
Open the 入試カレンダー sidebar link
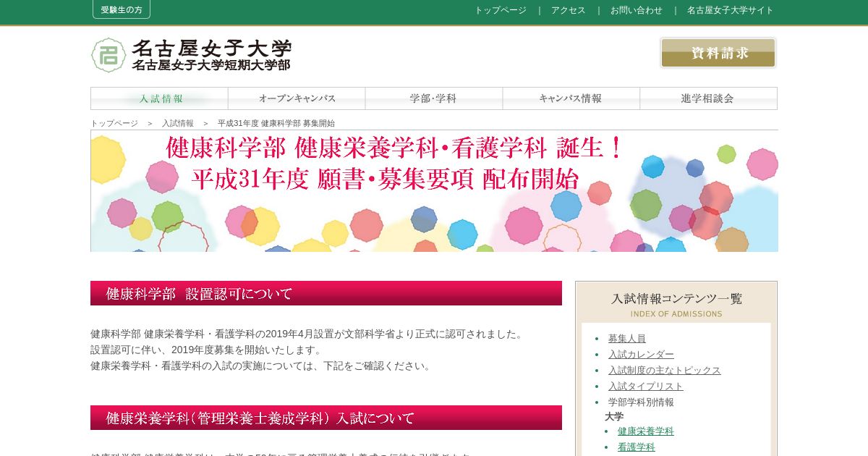click(641, 354)
